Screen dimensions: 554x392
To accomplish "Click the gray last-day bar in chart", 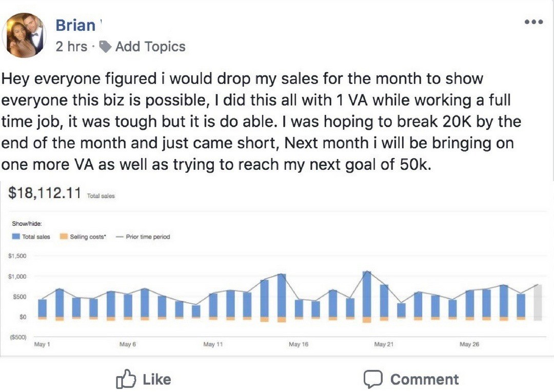I will tap(538, 303).
